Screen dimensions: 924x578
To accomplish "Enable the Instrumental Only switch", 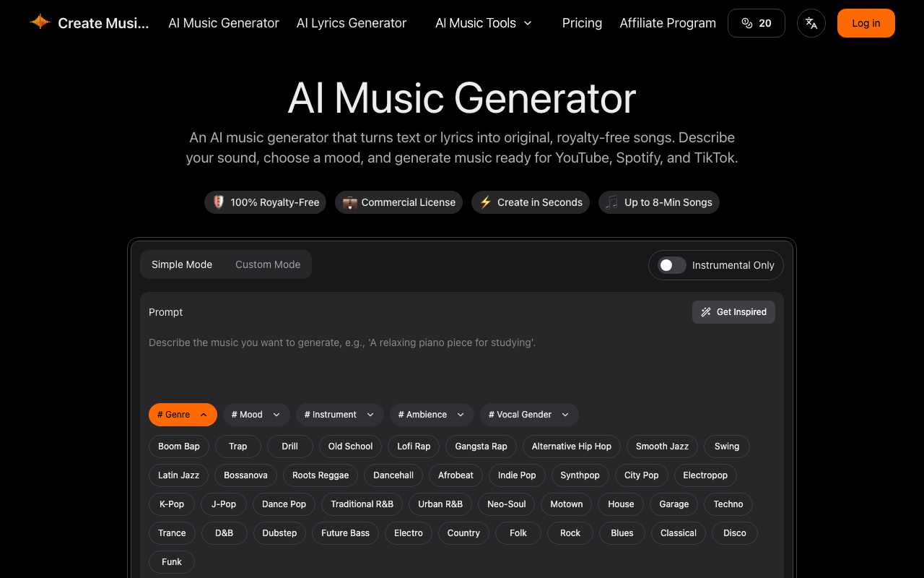I will pos(671,265).
